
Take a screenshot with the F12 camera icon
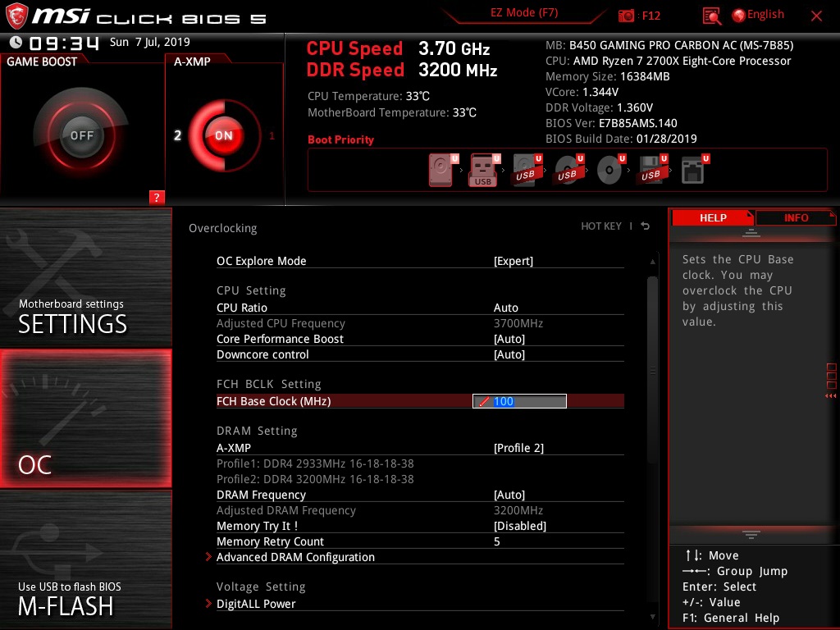click(626, 16)
